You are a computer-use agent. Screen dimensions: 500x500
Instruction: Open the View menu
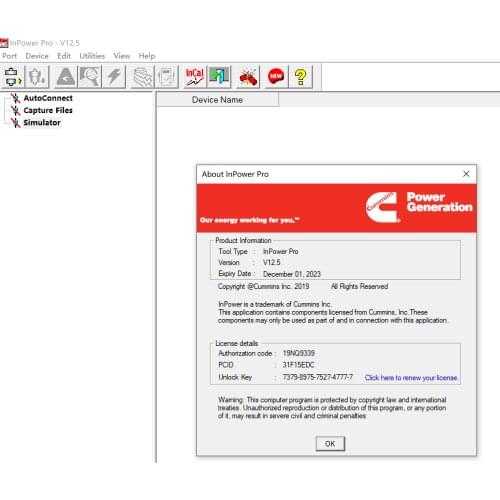(x=122, y=56)
